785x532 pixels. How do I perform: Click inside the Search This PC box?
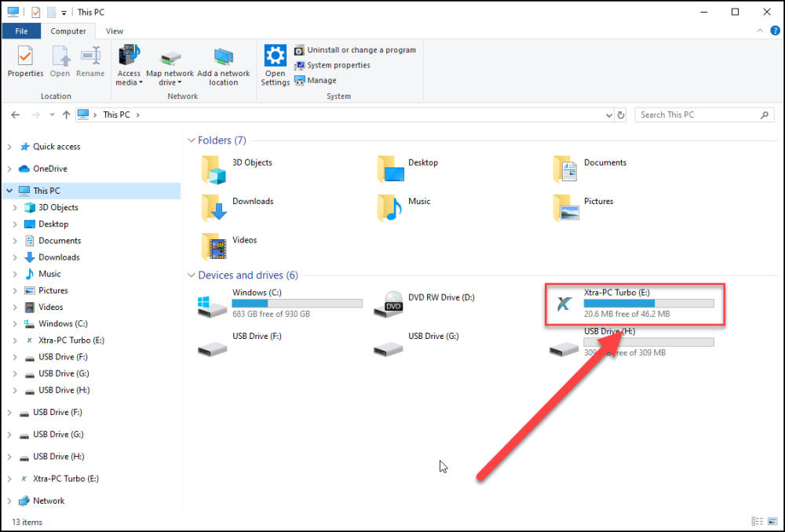699,115
